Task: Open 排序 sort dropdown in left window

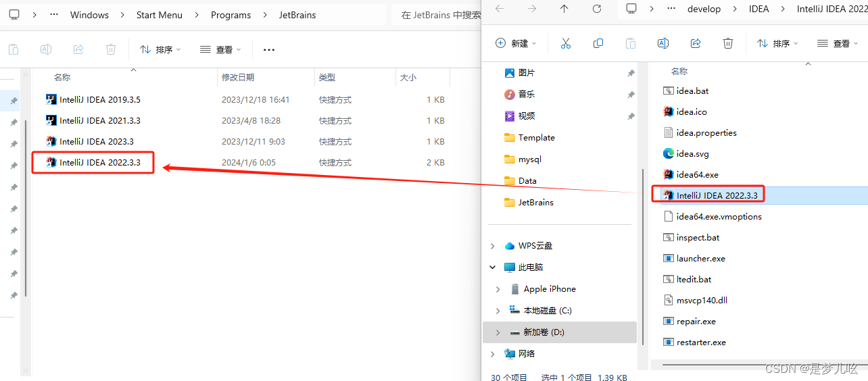Action: click(x=160, y=49)
